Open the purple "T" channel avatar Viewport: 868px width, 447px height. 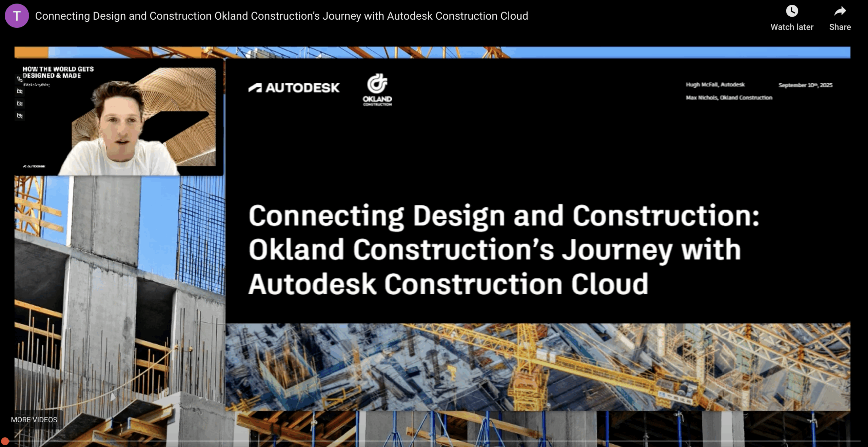tap(17, 16)
